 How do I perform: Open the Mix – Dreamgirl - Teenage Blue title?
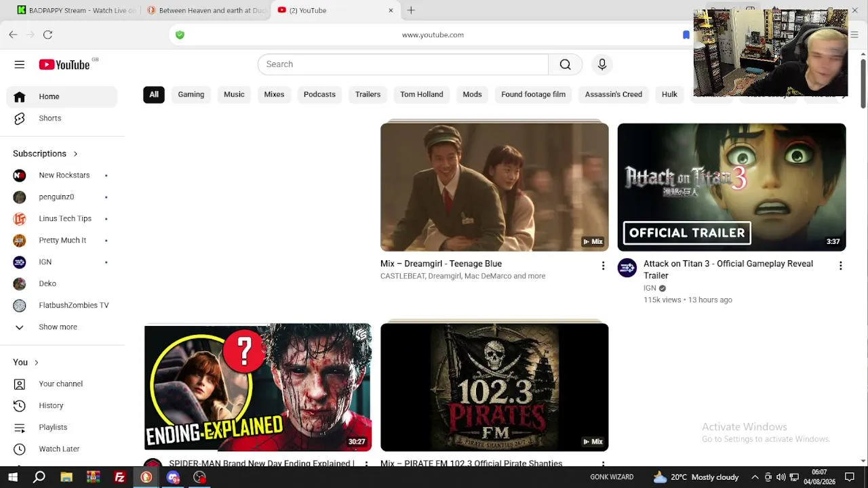coord(441,264)
